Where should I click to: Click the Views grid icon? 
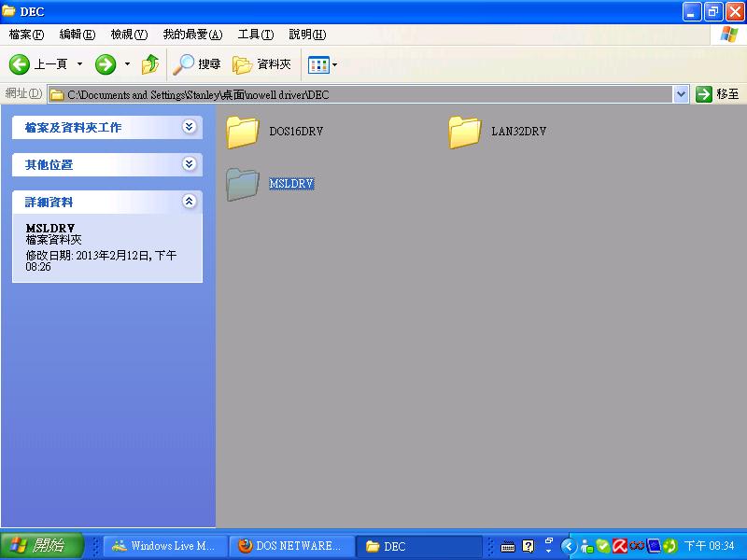[x=318, y=64]
